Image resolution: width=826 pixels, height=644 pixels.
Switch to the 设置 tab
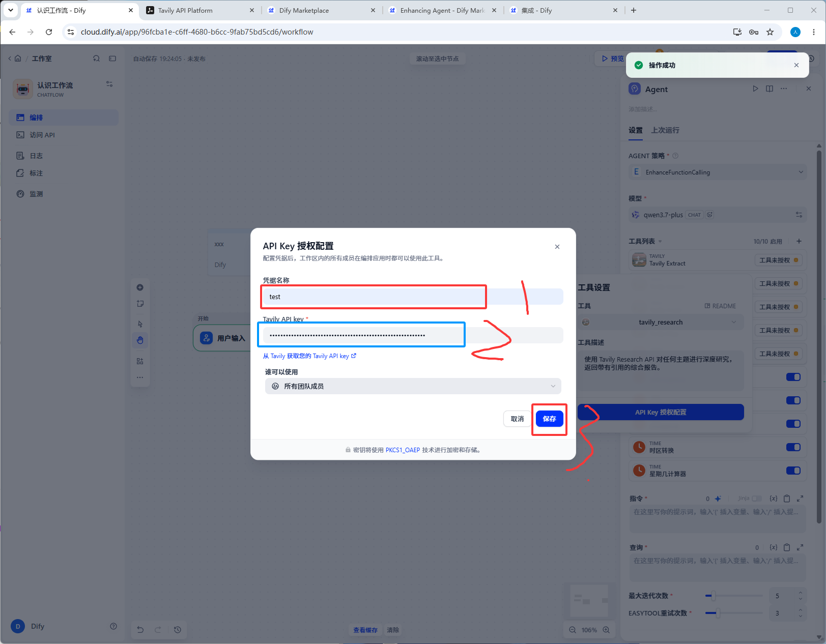[x=636, y=130]
